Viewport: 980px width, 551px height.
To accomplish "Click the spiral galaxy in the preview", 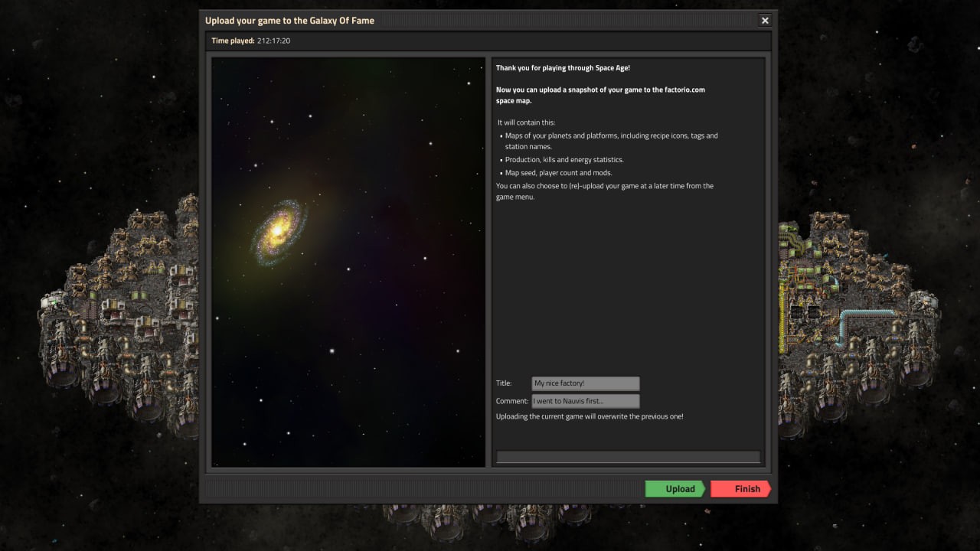I will pos(279,232).
